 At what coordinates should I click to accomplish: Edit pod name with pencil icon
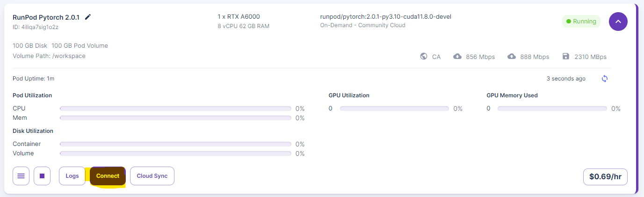(88, 17)
